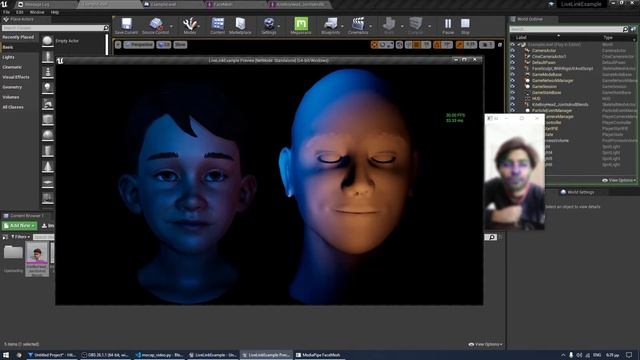Open the OBS taskbar entry
Viewport: 640px width, 360px height.
pyautogui.click(x=105, y=355)
